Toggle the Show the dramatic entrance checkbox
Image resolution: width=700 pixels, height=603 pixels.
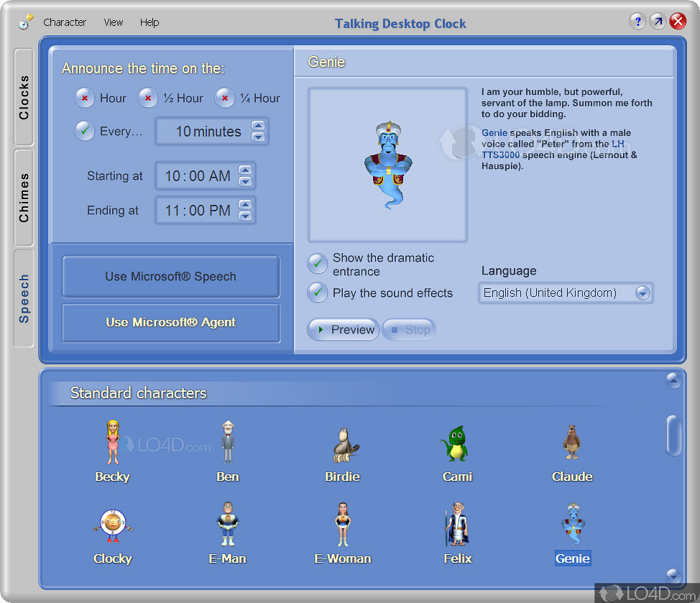pyautogui.click(x=317, y=263)
